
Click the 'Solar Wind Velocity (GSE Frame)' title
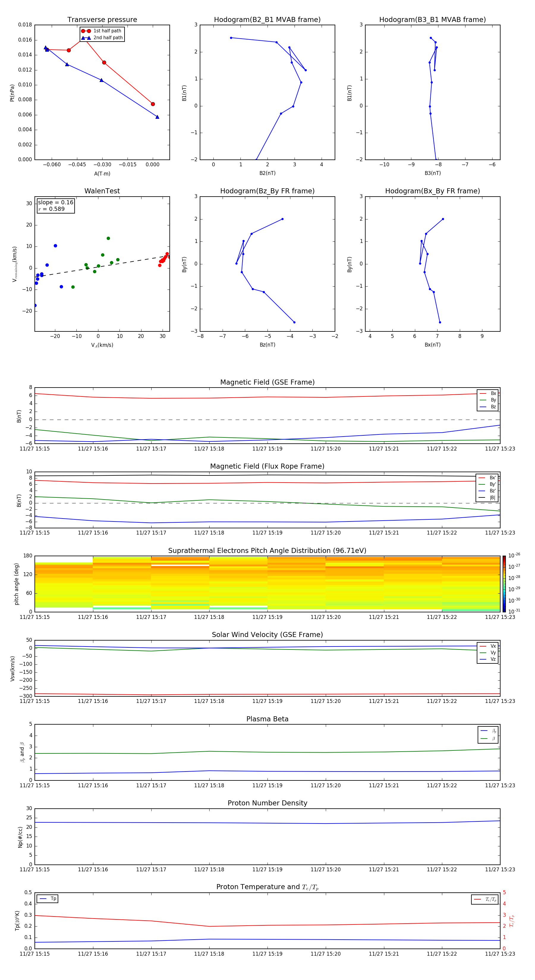(267, 635)
